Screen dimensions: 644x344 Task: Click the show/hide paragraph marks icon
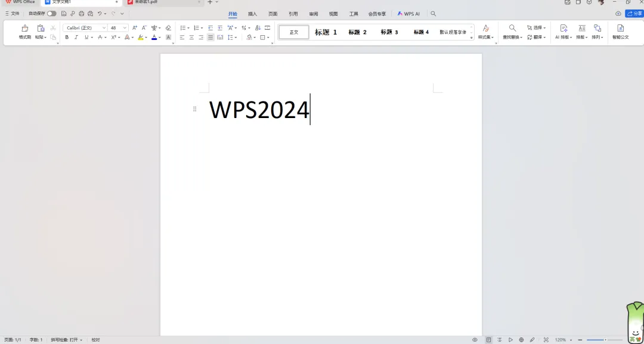243,28
